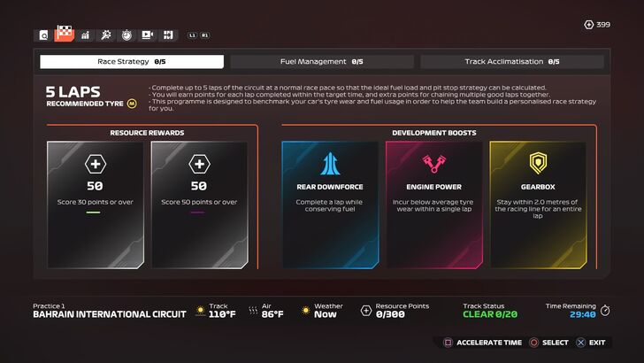Image resolution: width=644 pixels, height=363 pixels.
Task: Click the resource points icon showing 399
Action: tap(588, 25)
